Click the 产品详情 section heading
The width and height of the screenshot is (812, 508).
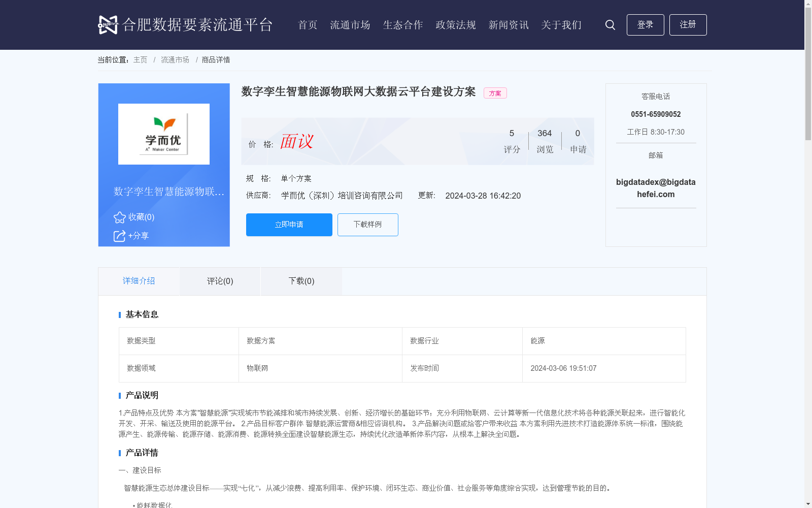point(142,453)
